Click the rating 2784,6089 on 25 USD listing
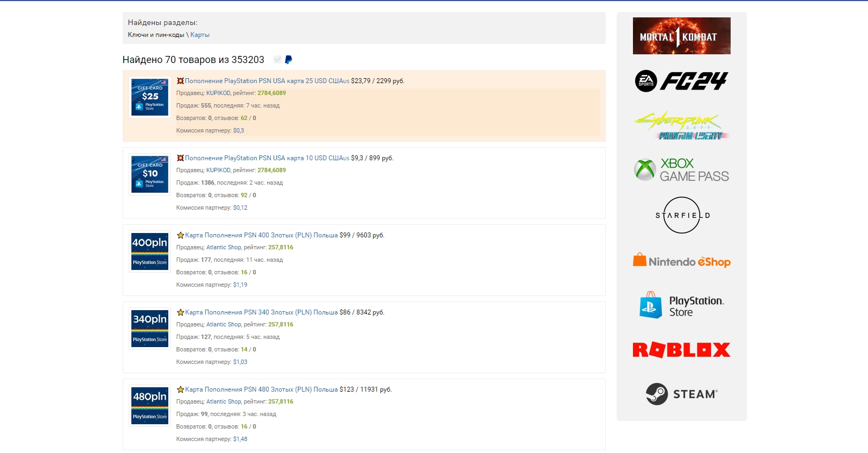This screenshot has height=453, width=868. click(x=271, y=93)
